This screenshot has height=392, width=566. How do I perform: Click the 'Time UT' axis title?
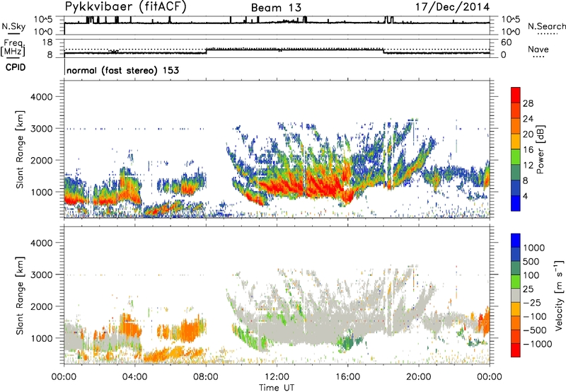277,388
